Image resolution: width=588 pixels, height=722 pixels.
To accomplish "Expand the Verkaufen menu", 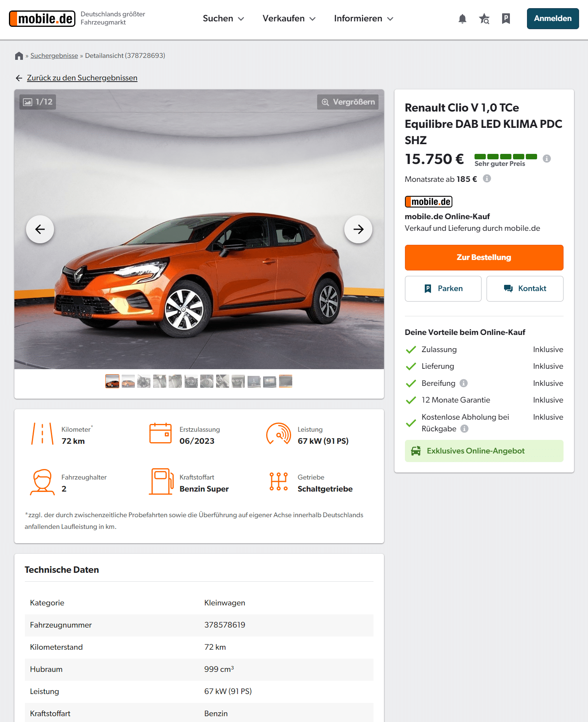I will tap(289, 19).
